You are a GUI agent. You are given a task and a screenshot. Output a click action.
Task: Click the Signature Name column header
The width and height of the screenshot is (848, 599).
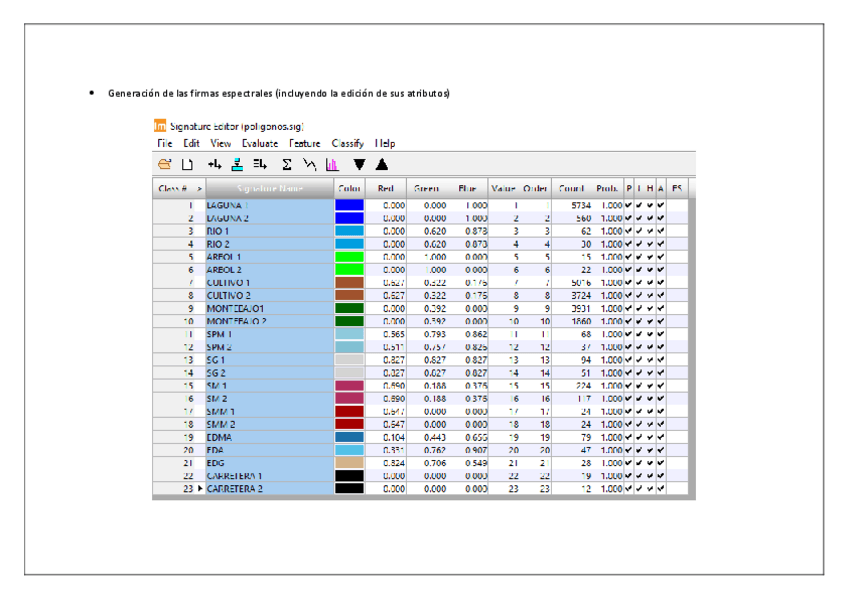pos(269,188)
